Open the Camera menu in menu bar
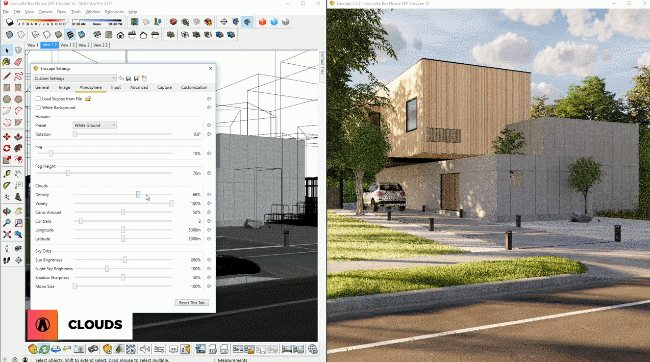Viewport: 650px width, 362px height. click(x=45, y=12)
